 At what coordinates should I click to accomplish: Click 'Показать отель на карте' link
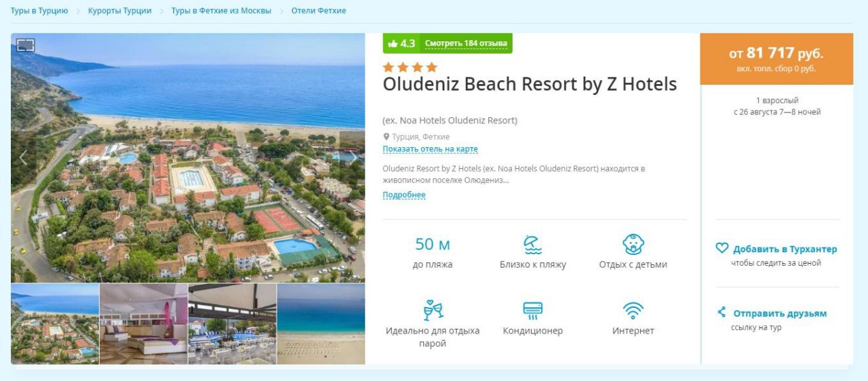(x=430, y=149)
